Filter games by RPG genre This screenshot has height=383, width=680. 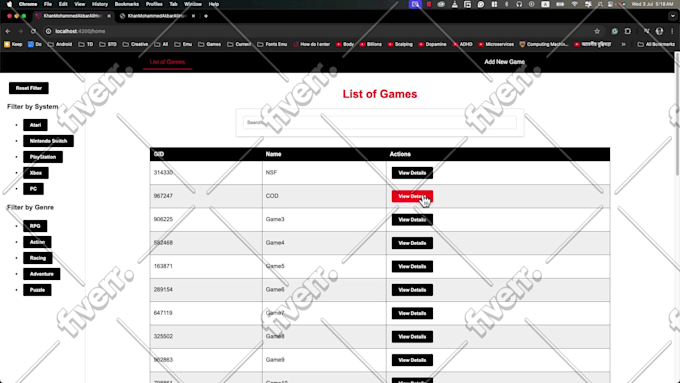[35, 226]
